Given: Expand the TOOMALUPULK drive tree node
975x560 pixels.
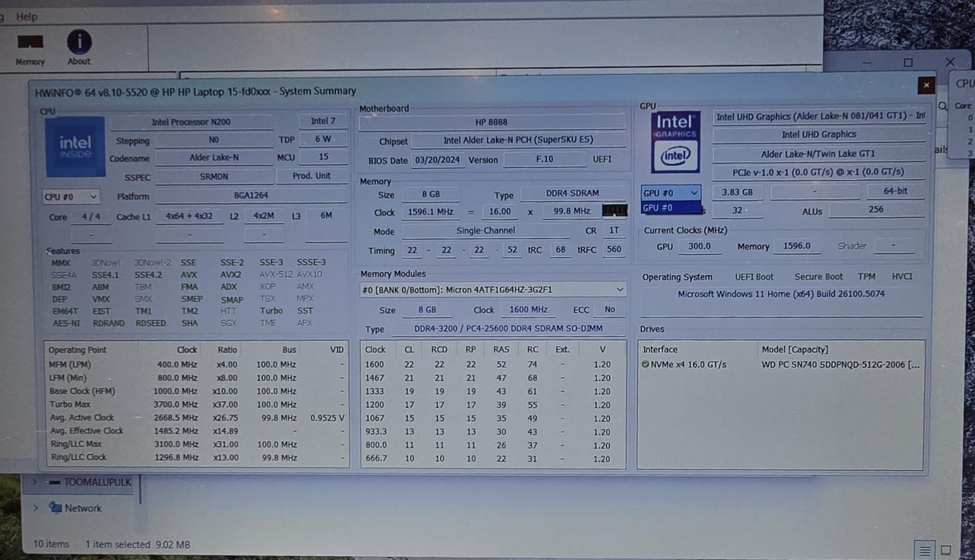Looking at the screenshot, I should (35, 482).
